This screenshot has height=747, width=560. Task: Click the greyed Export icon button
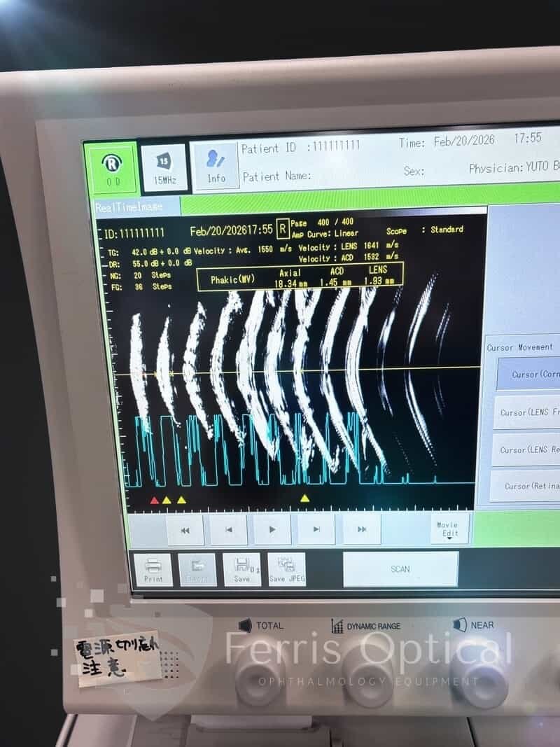(197, 570)
